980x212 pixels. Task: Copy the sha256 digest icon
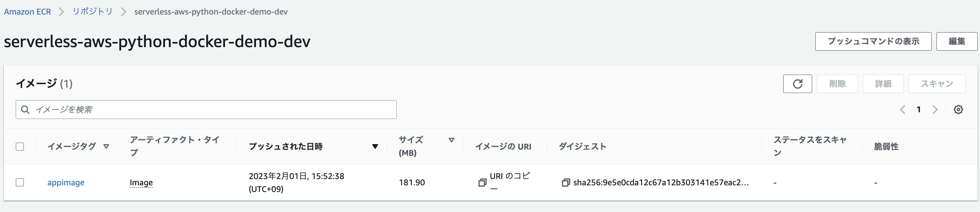click(x=566, y=183)
